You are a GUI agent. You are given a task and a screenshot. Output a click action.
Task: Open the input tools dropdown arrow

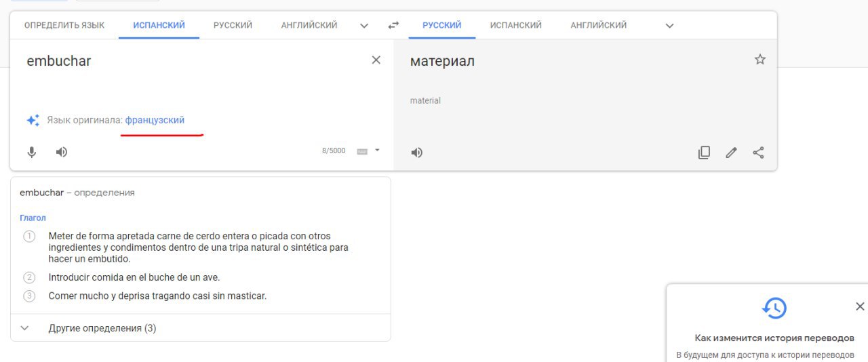point(377,150)
